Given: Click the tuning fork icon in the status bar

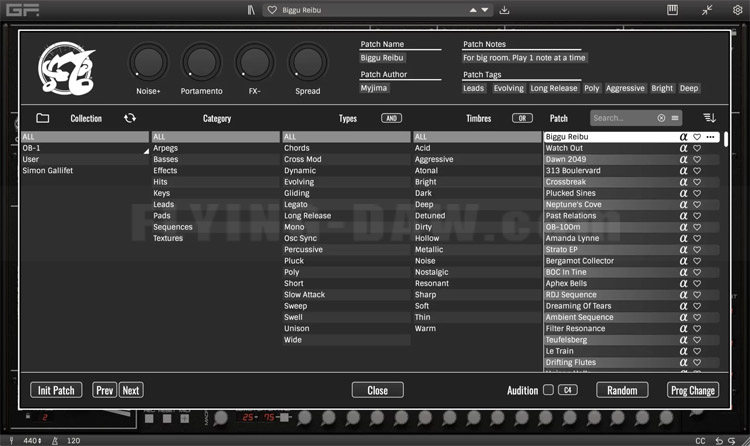Looking at the screenshot, I should point(11,441).
